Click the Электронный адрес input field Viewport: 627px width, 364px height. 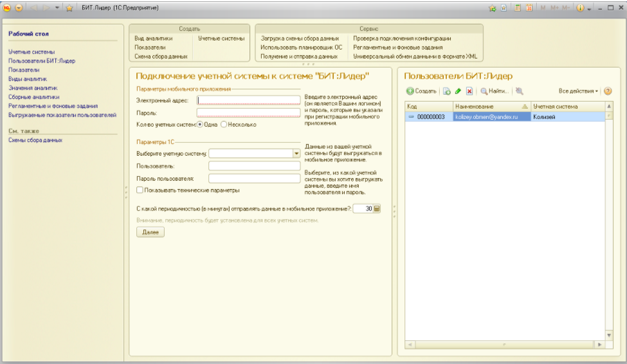248,100
